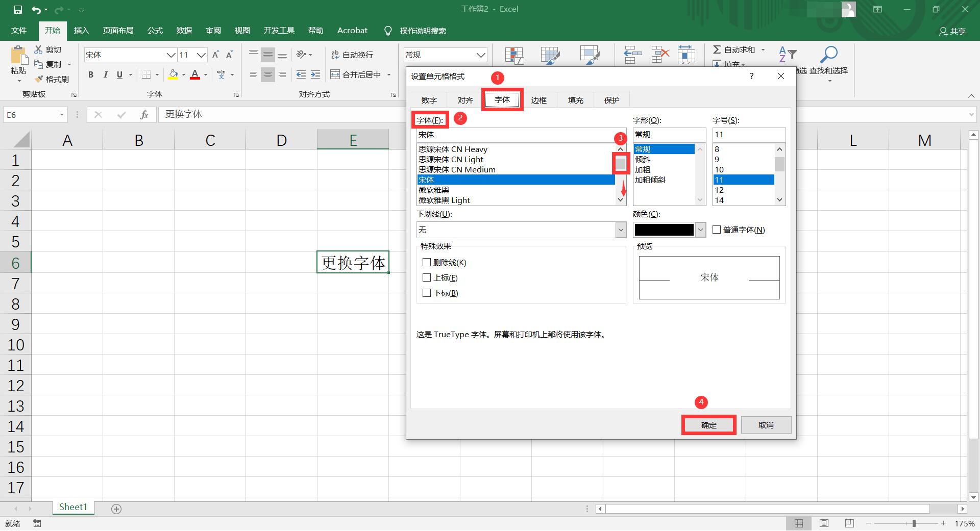This screenshot has height=531, width=980.
Task: Click the increase indent icon
Action: (x=315, y=75)
